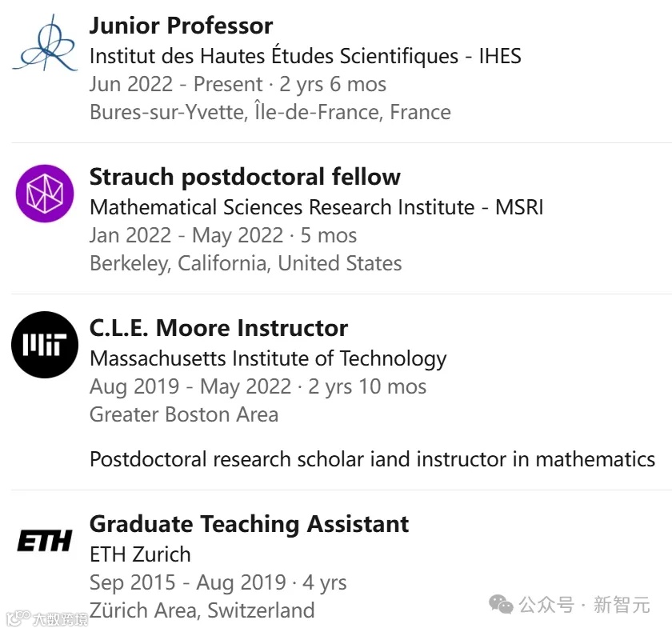Click the postdoctoral research scholar description text

coord(372,459)
